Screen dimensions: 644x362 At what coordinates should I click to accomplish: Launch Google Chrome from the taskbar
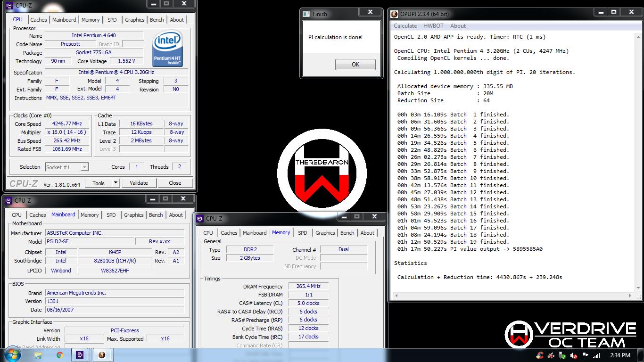coord(59,355)
